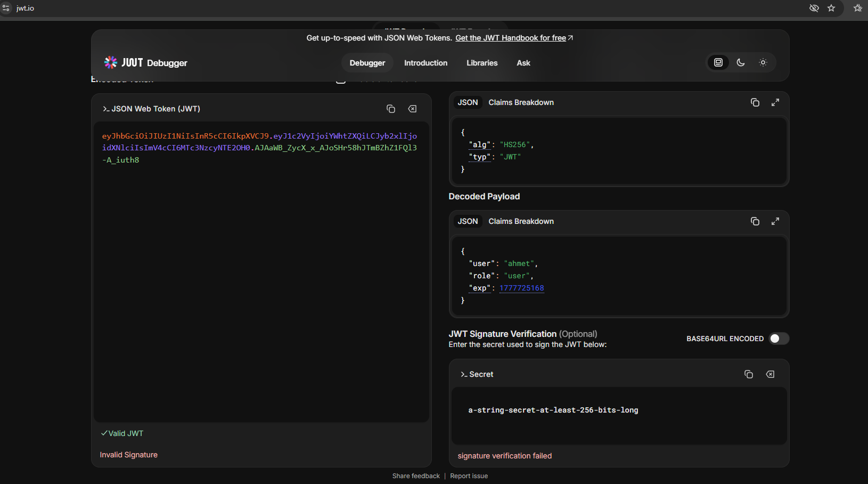
Task: Click the 'signature verification failed' error text
Action: pyautogui.click(x=505, y=456)
